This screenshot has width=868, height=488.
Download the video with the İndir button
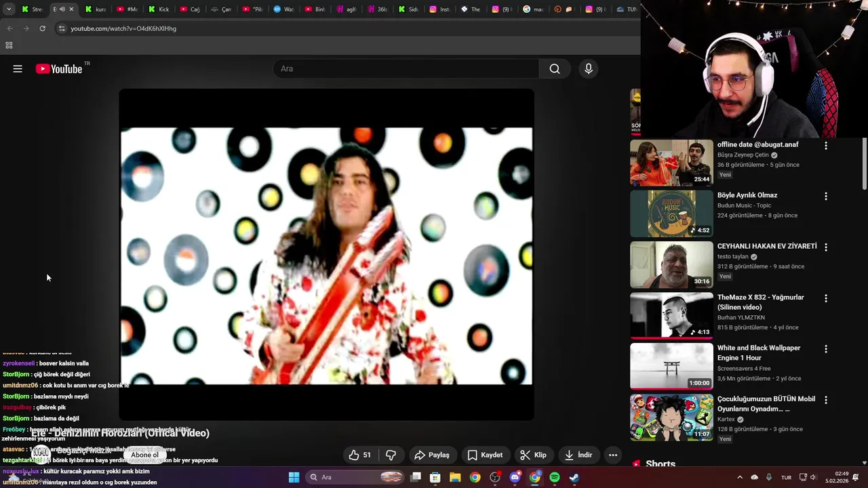coord(578,455)
